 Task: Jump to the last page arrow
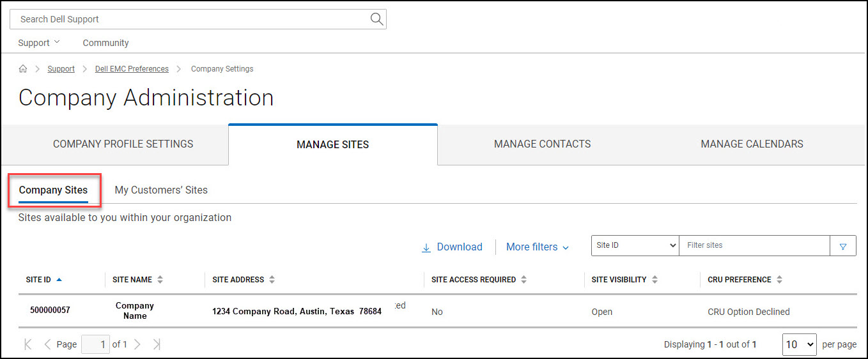pyautogui.click(x=156, y=344)
